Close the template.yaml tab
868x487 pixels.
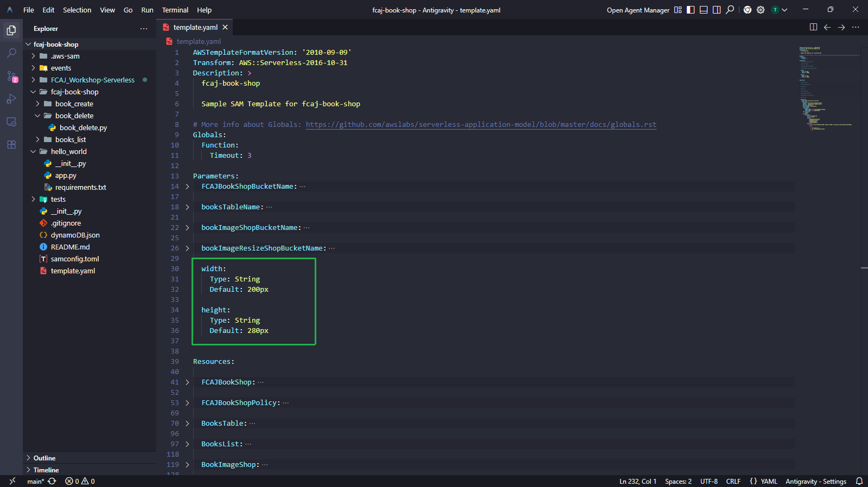tap(225, 27)
